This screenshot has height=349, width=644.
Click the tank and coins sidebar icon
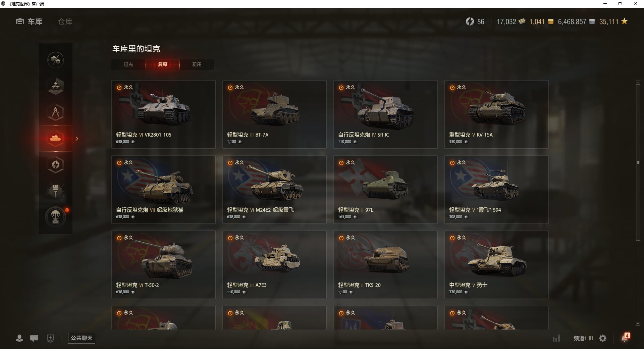click(56, 60)
